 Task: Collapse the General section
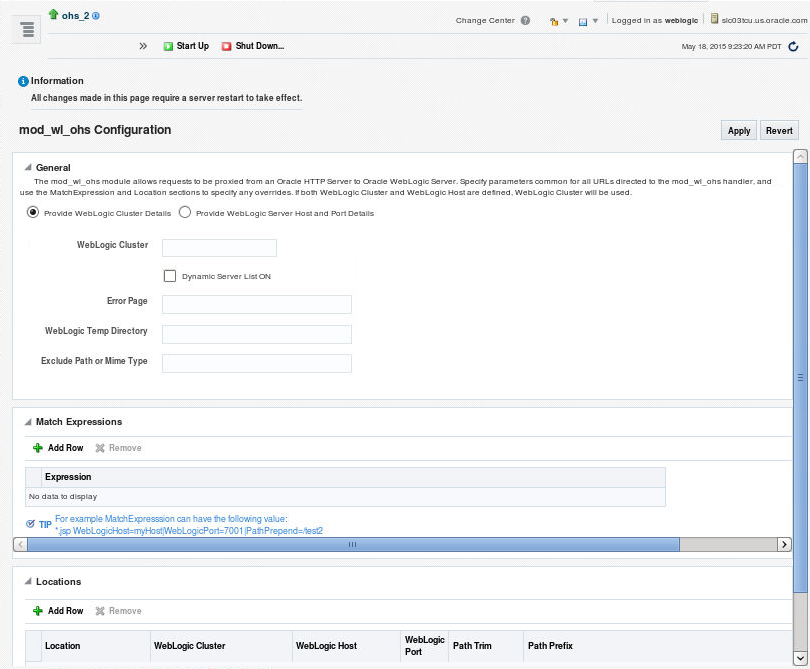point(28,167)
